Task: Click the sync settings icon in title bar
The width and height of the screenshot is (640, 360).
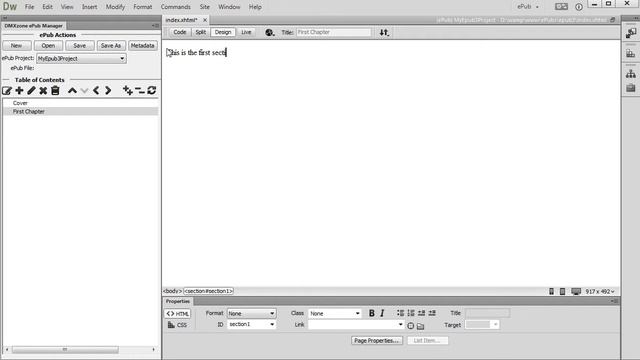Action: 561,7
